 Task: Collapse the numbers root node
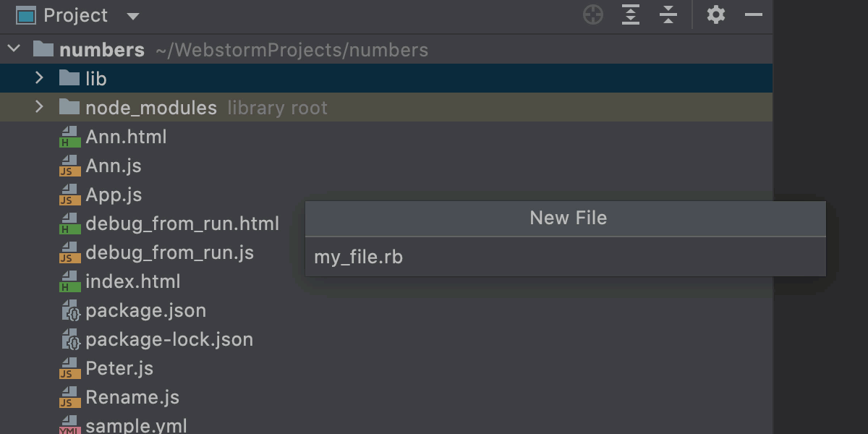[13, 49]
